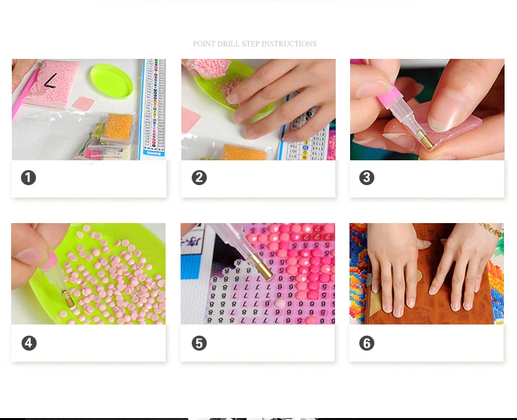The width and height of the screenshot is (517, 420).
Task: Click the blank caption box under step 4
Action: [x=88, y=343]
